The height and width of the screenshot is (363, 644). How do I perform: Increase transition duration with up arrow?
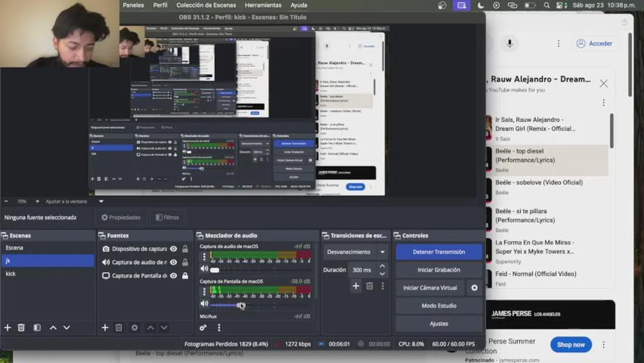382,266
